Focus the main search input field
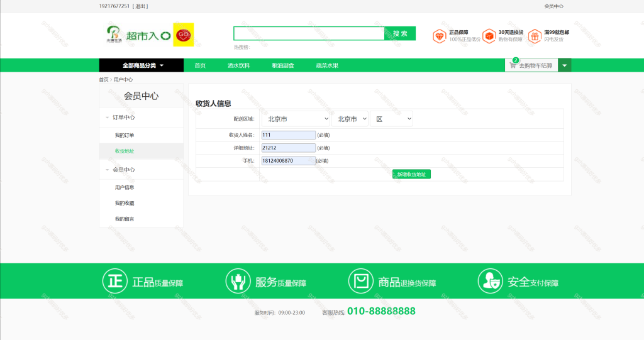644x340 pixels. pos(309,34)
